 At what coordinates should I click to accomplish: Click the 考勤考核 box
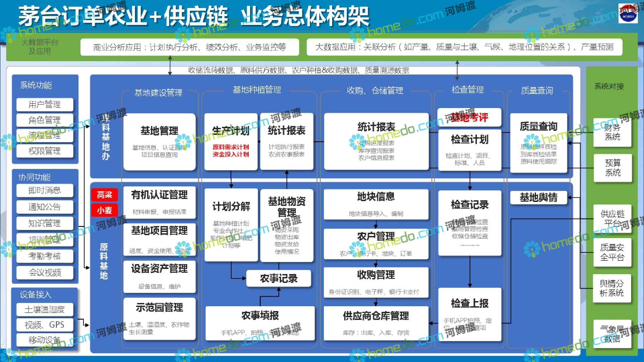[45, 256]
